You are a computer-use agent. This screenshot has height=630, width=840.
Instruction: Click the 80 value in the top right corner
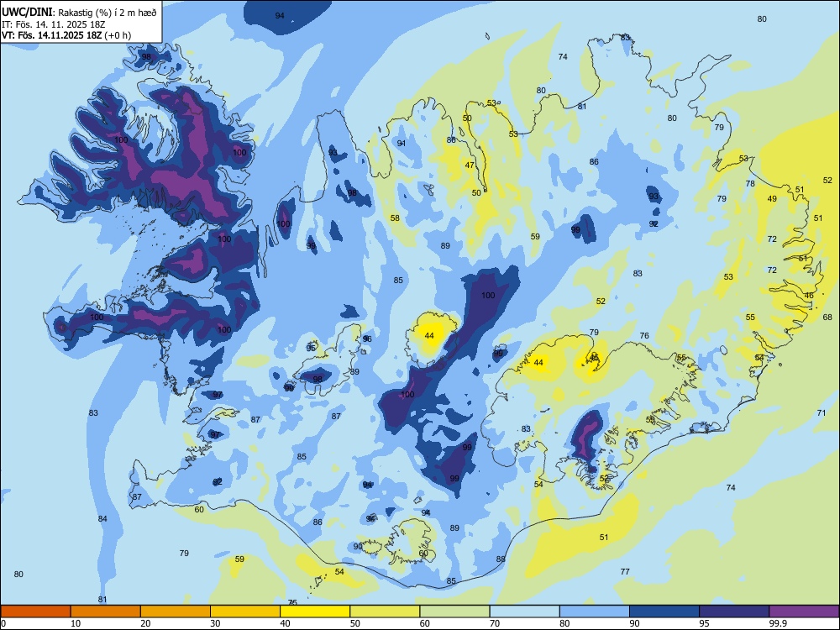point(762,18)
